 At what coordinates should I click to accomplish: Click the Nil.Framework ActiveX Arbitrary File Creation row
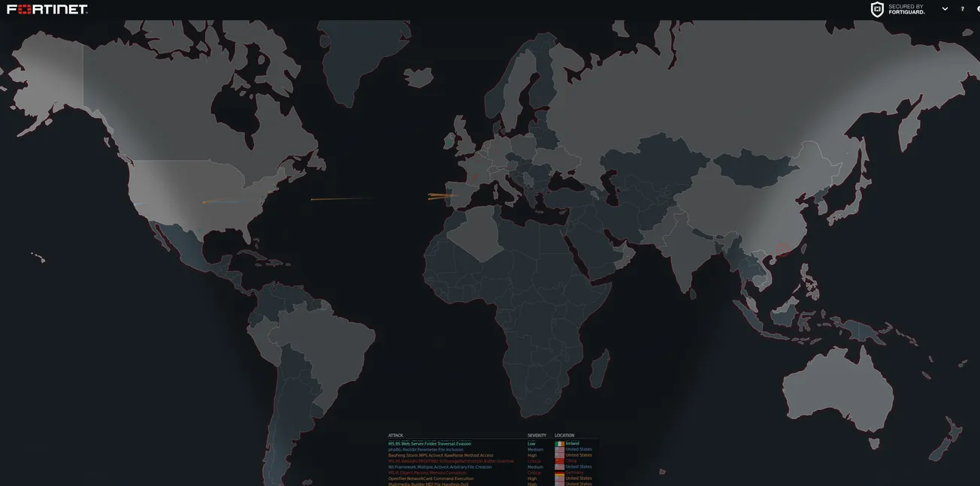pos(440,467)
